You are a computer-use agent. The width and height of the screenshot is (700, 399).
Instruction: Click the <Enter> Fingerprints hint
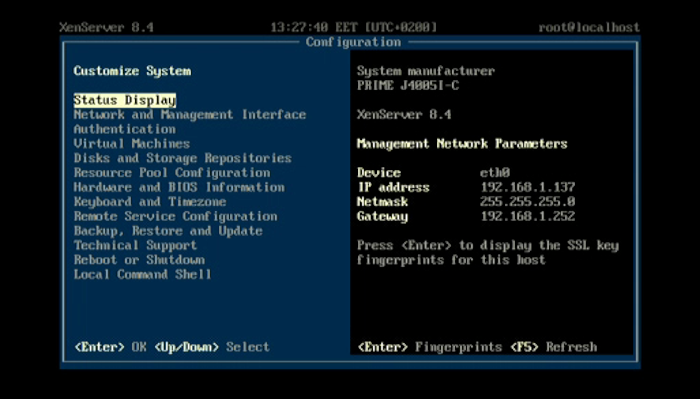coord(430,347)
